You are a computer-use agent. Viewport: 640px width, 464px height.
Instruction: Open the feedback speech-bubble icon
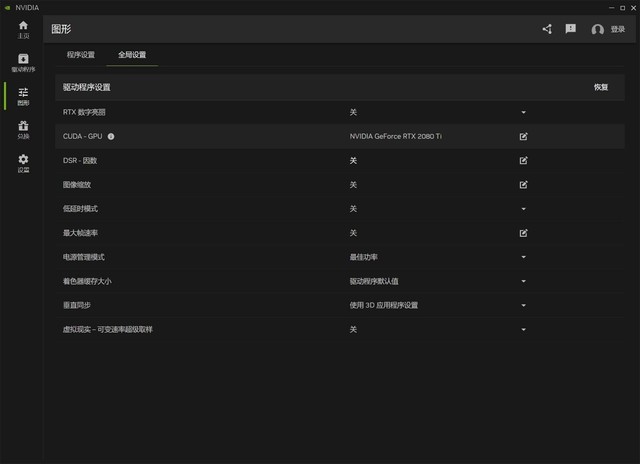pos(571,29)
